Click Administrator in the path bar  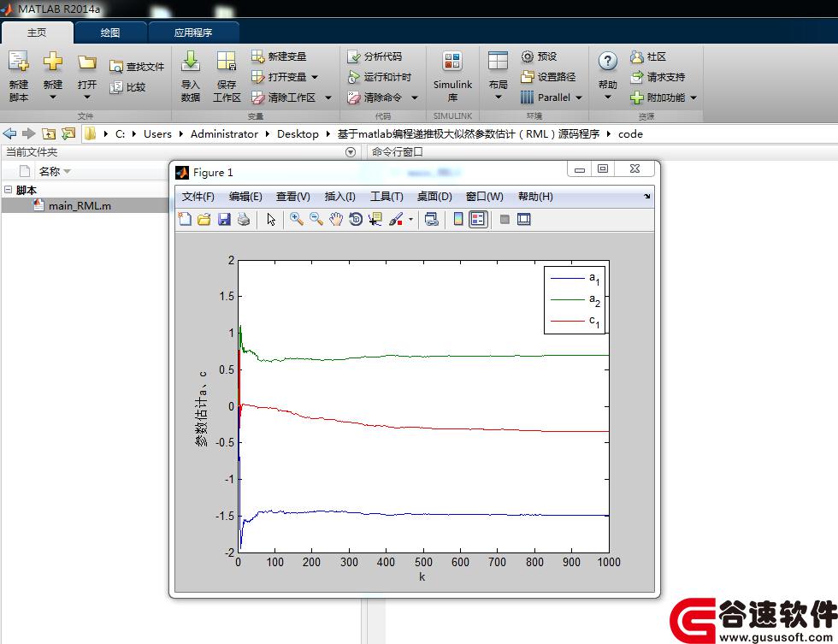pyautogui.click(x=224, y=134)
